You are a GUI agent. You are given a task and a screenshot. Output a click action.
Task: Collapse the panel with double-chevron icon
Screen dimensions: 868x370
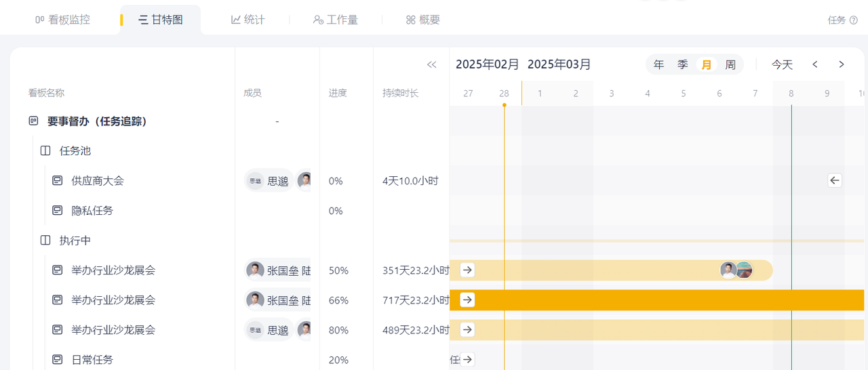coord(431,64)
